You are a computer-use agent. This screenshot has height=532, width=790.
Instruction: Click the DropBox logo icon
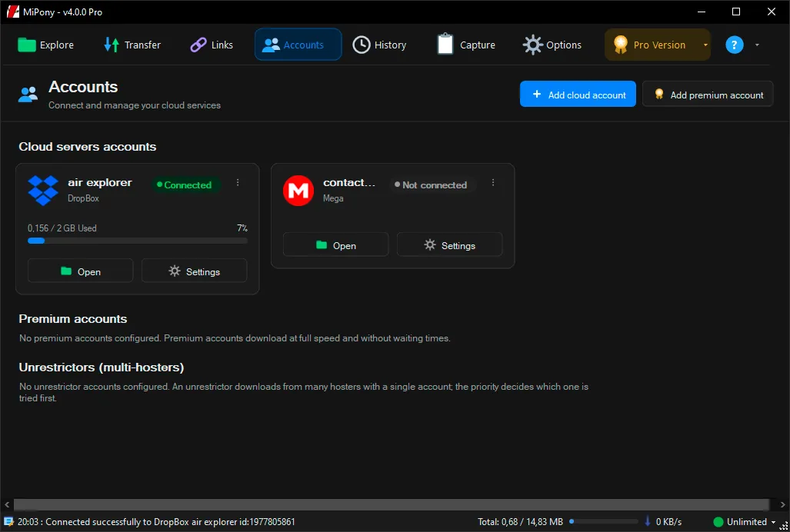click(x=43, y=190)
